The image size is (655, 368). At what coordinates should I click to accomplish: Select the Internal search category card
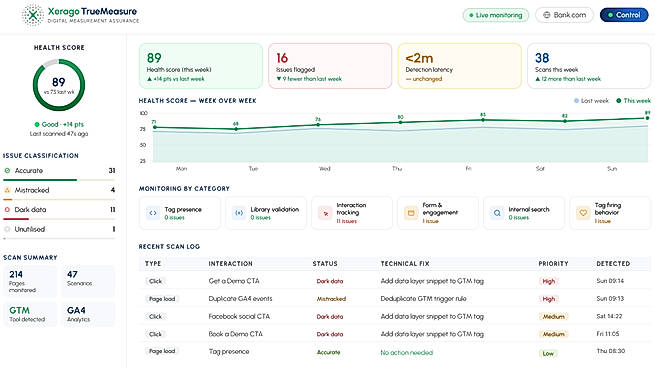[x=524, y=213]
